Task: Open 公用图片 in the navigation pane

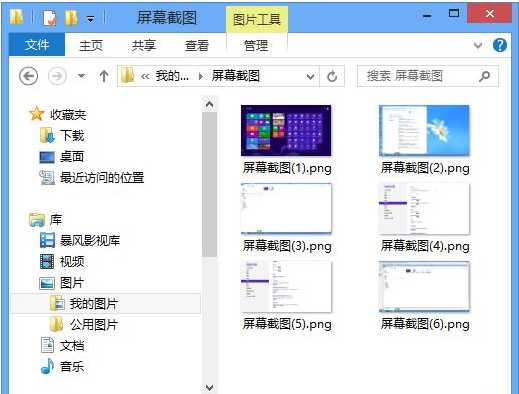Action: [x=94, y=325]
